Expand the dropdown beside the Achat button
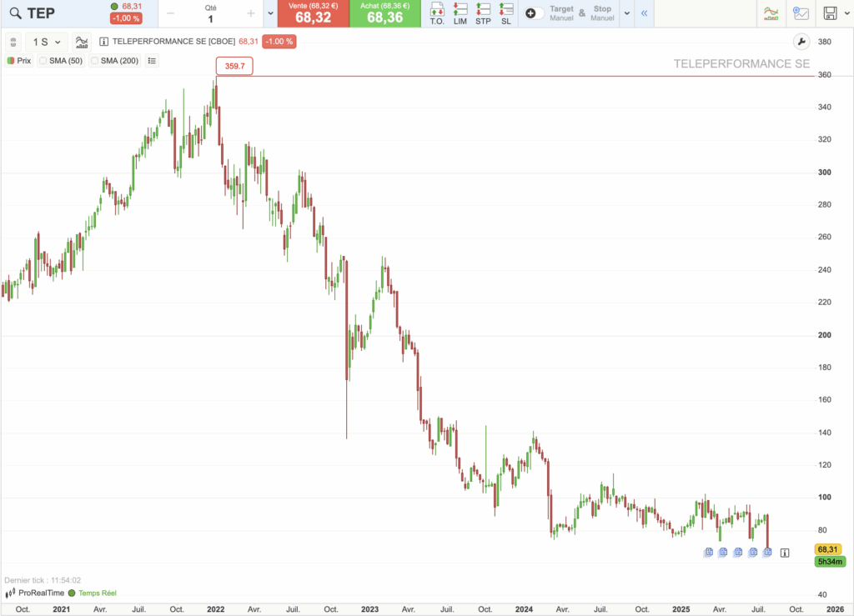Viewport: 854px width, 616px height. tap(269, 13)
